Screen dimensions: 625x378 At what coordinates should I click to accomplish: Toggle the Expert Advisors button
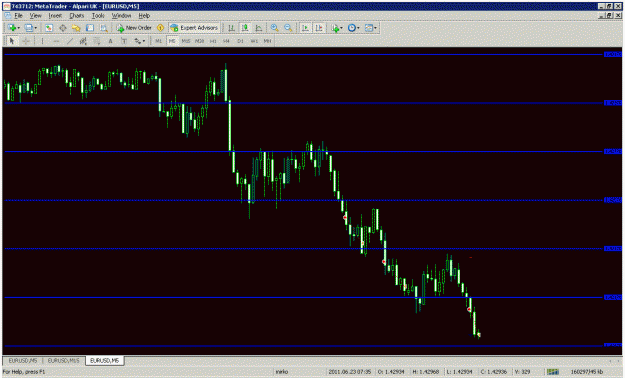click(x=194, y=28)
